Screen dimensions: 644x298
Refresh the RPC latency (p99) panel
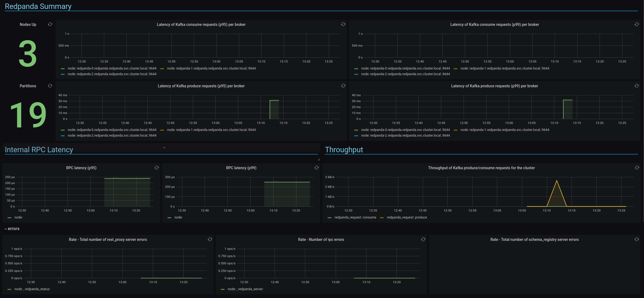[317, 168]
